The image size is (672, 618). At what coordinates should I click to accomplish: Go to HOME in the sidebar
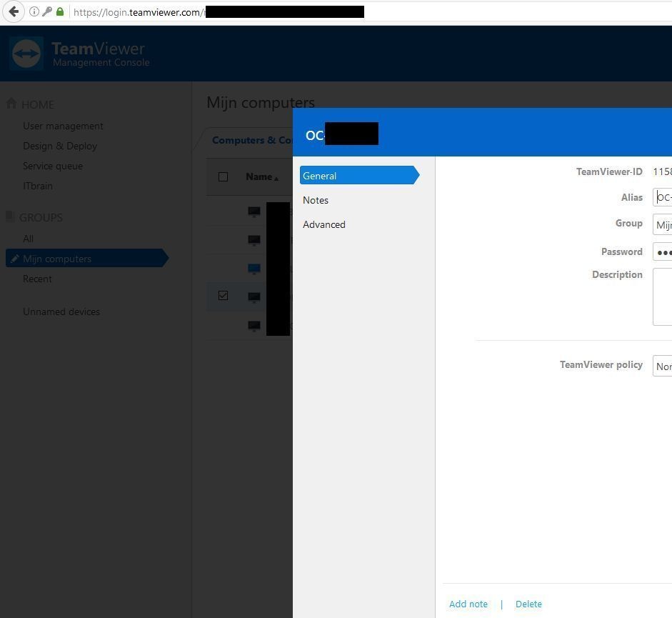38,104
